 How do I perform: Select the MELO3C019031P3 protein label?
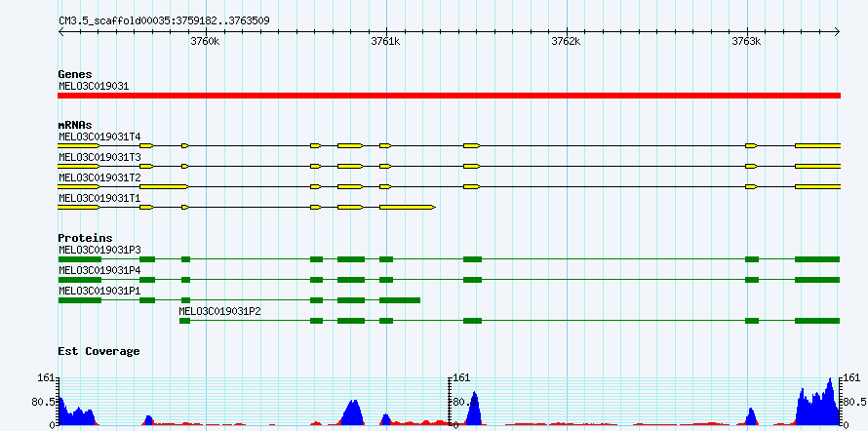pos(99,250)
